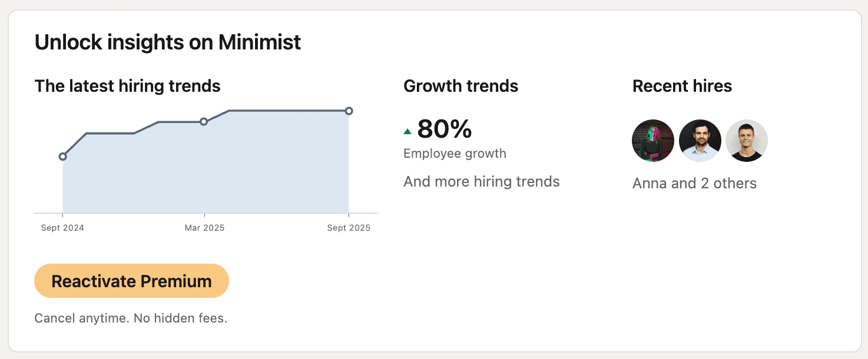Click the Sept 2024 data point marker
Viewport: 868px width, 359px height.
click(62, 157)
